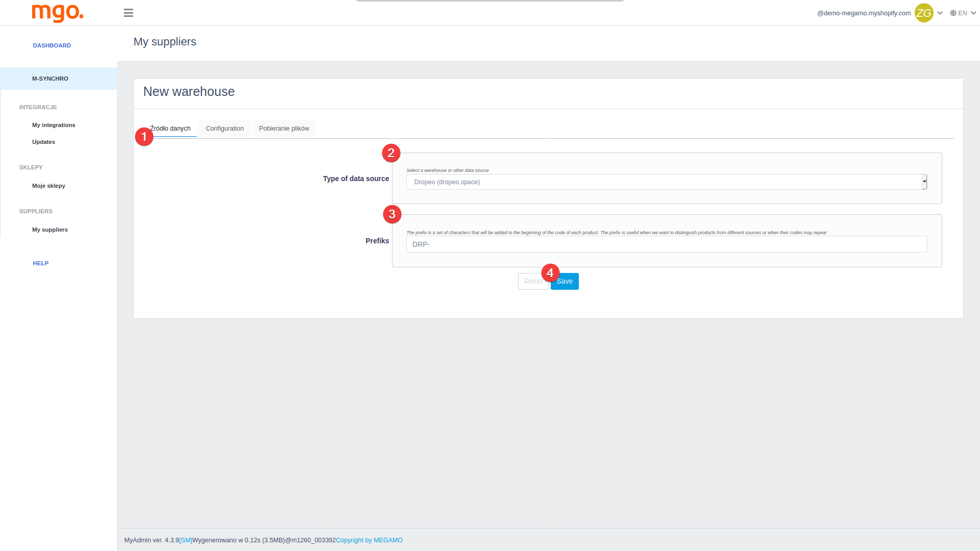Click the SUPPLIERS section header

pos(36,211)
